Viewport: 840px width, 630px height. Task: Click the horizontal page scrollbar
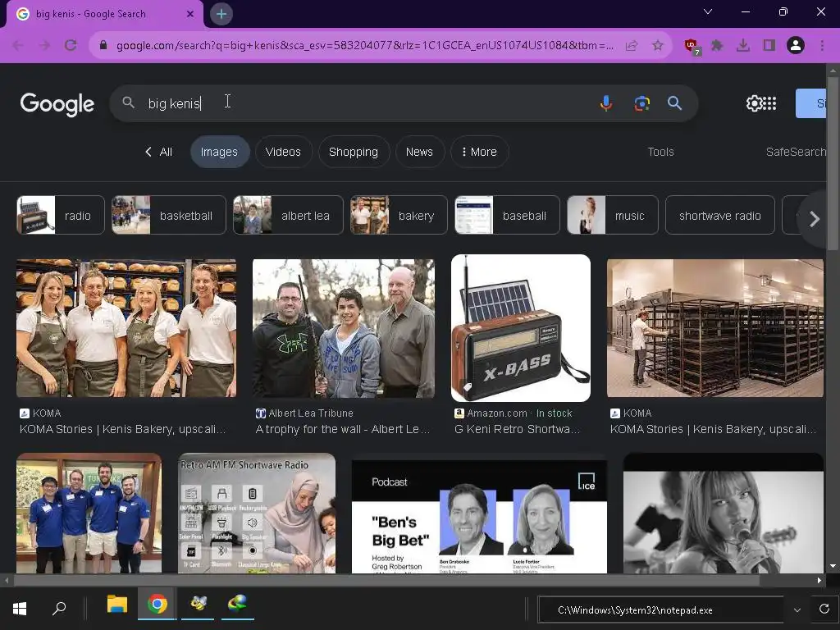point(387,580)
